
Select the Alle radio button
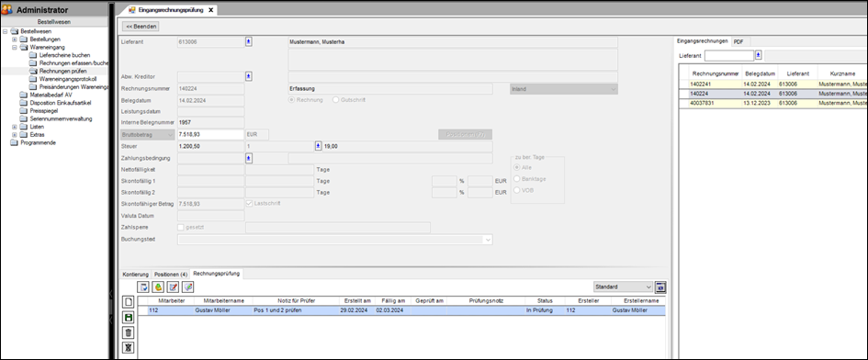click(x=518, y=167)
